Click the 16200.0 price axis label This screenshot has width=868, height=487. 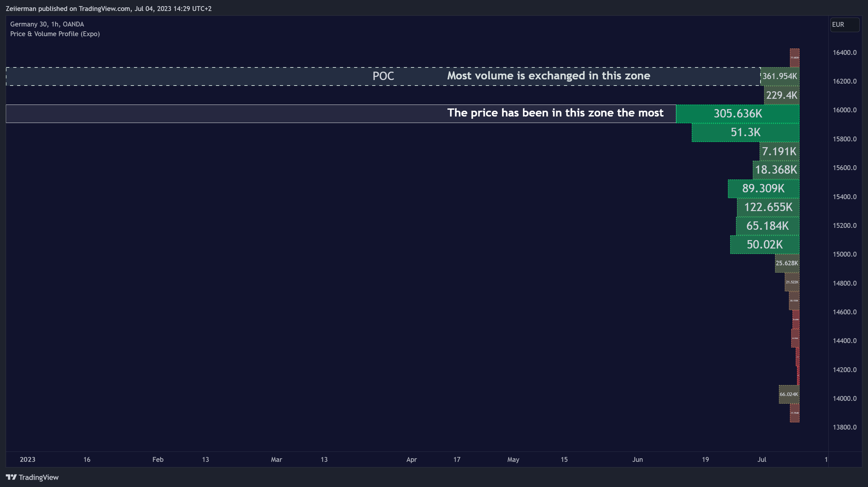click(x=844, y=81)
